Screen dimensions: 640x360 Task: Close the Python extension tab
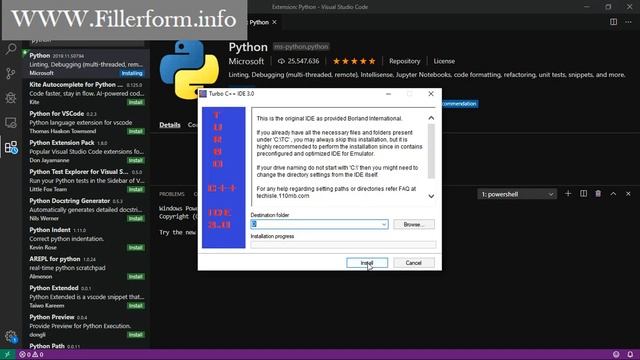click(x=274, y=22)
